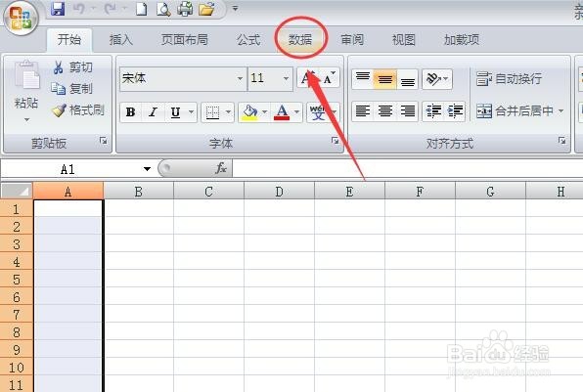Select column D header
Viewport: 583px width, 392px height.
coord(279,192)
